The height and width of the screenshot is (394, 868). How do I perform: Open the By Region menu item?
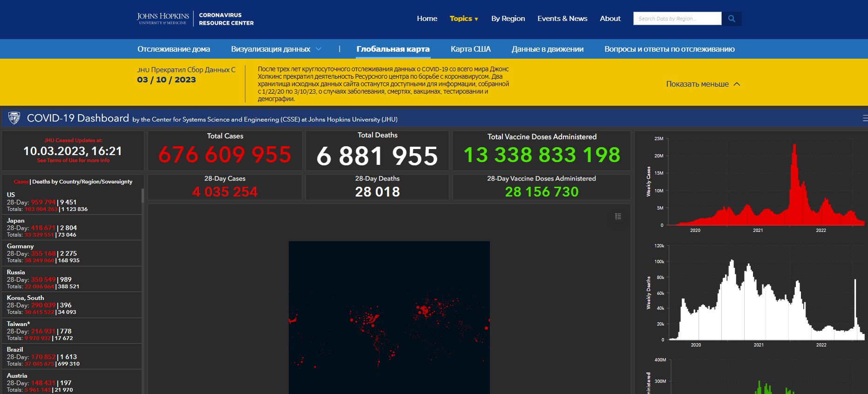[x=508, y=19]
